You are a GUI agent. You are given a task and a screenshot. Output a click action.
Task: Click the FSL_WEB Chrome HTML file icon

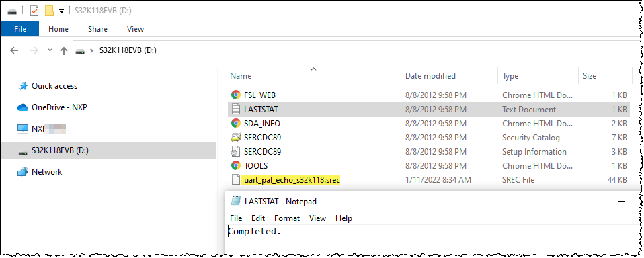(x=235, y=95)
